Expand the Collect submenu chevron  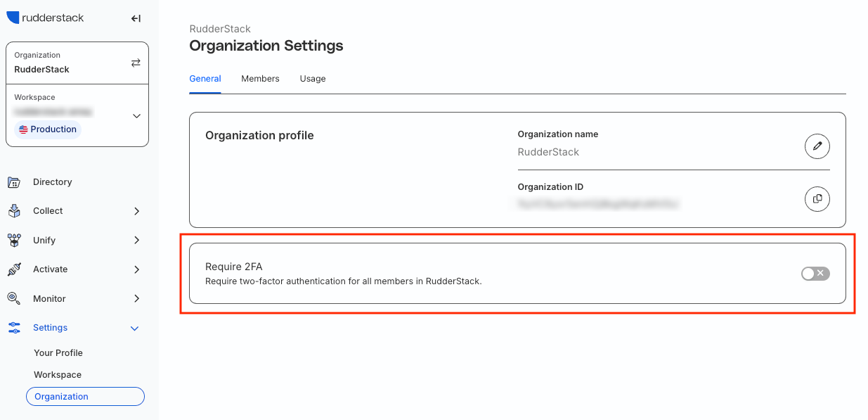click(137, 211)
